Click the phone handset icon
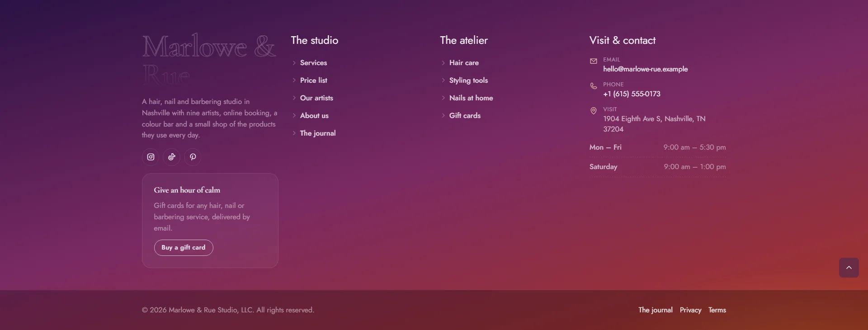The height and width of the screenshot is (330, 868). [594, 86]
